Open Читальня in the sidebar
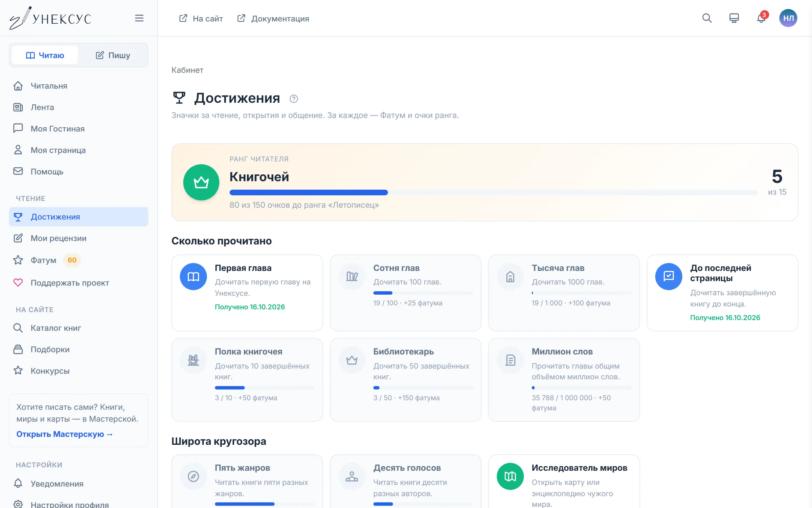Image resolution: width=812 pixels, height=508 pixels. pyautogui.click(x=78, y=86)
